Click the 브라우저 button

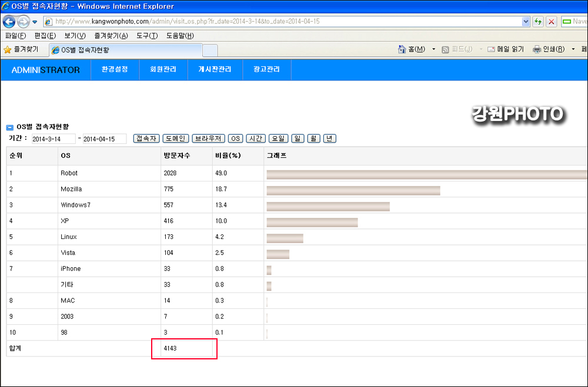208,139
